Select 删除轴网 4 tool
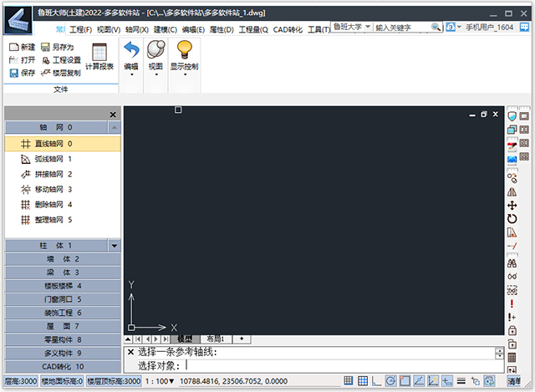Image resolution: width=535 pixels, height=392 pixels. (x=63, y=205)
